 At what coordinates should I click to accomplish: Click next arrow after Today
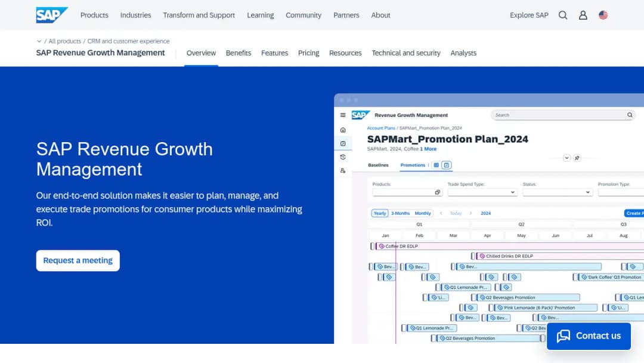point(470,213)
